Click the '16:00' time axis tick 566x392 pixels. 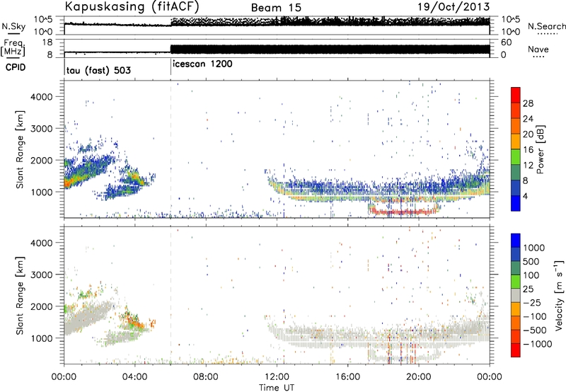(347, 377)
